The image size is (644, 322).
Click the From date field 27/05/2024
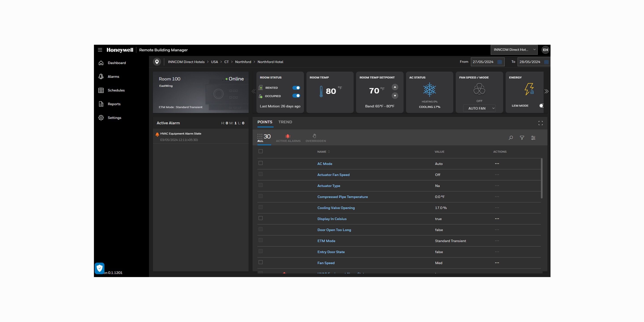[x=487, y=62]
